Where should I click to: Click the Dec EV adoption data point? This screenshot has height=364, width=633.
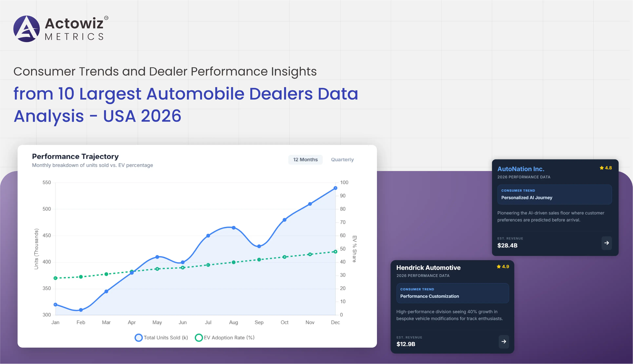pos(335,252)
